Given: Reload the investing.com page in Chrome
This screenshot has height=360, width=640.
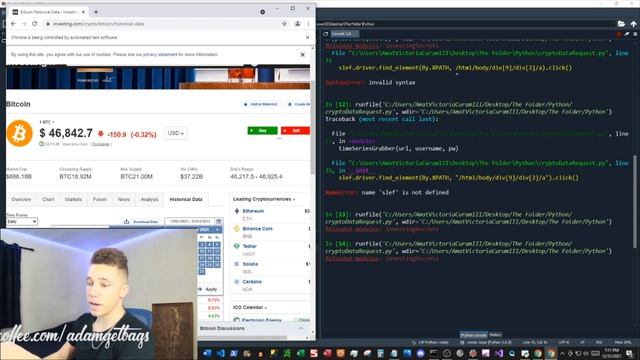Looking at the screenshot, I should click(x=35, y=24).
